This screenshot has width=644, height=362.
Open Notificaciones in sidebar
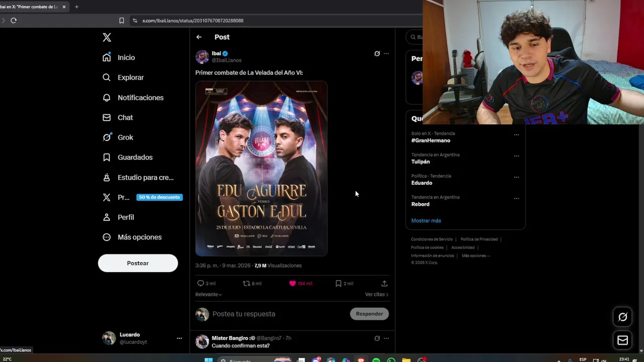pyautogui.click(x=133, y=98)
